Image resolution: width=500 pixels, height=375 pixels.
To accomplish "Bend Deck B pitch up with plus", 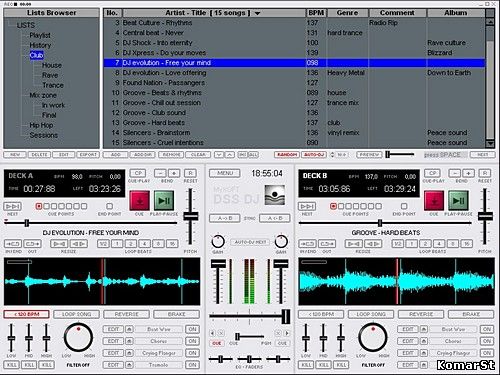I will coord(468,173).
